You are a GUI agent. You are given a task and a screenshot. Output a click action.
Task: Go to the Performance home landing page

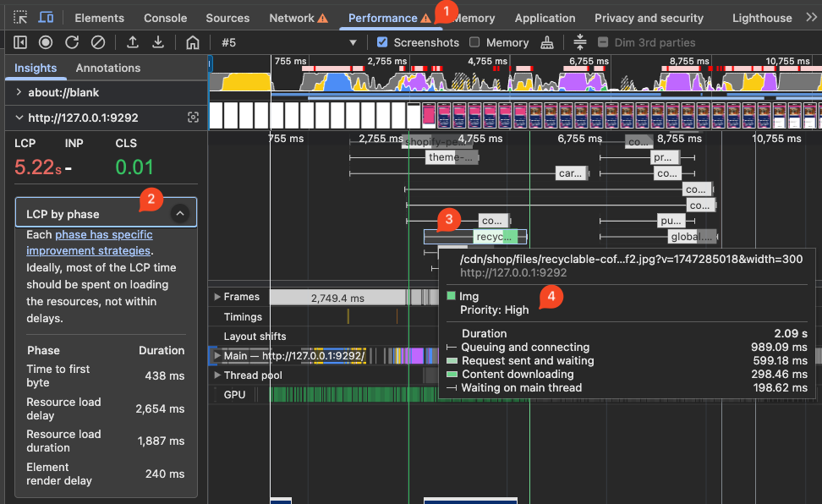193,42
